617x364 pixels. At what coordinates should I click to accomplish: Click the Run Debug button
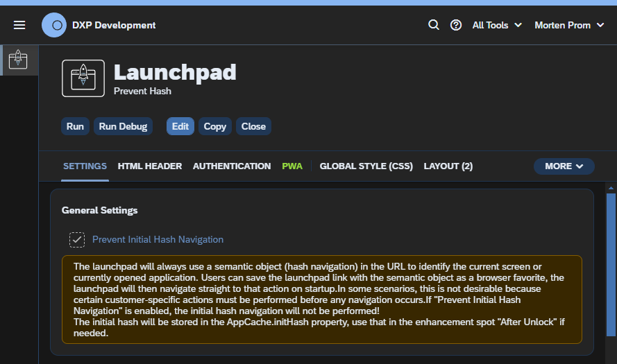[123, 126]
